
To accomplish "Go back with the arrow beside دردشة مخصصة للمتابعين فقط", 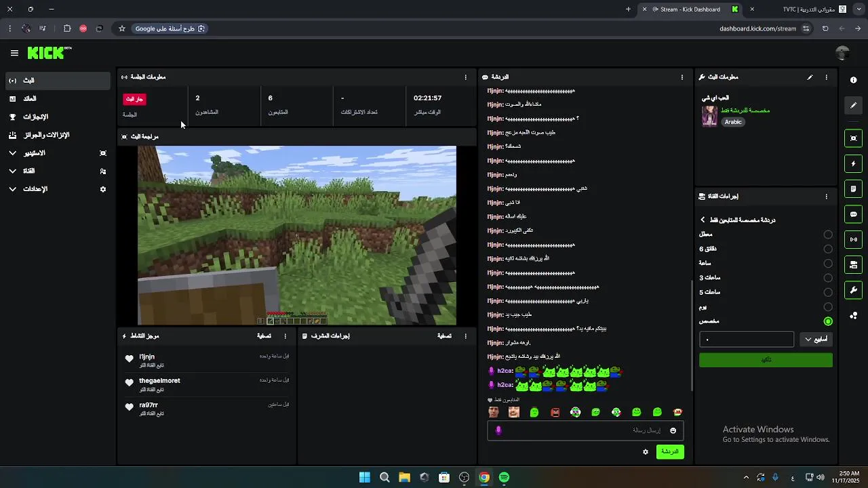I will [703, 220].
